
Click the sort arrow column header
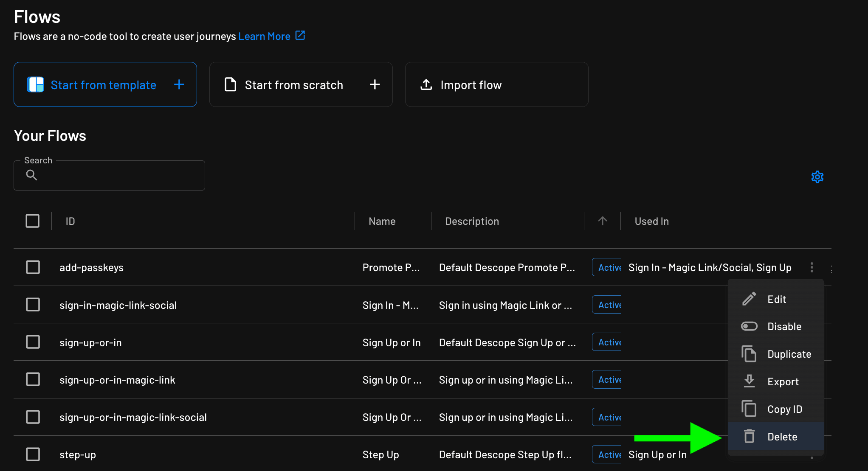tap(602, 221)
